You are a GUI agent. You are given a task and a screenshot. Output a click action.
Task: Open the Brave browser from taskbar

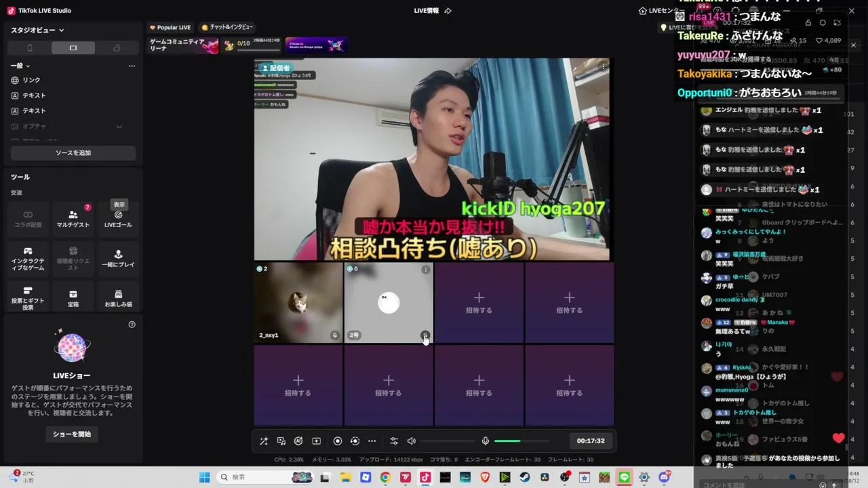pyautogui.click(x=485, y=477)
